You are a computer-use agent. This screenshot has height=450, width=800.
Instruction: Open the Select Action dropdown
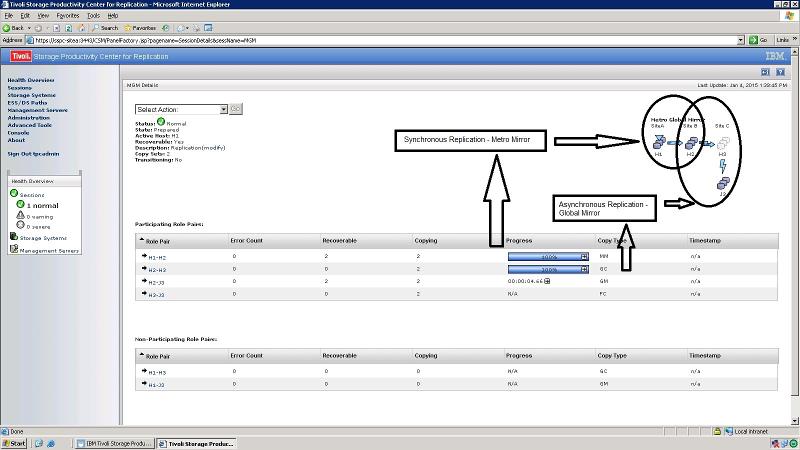(182, 109)
